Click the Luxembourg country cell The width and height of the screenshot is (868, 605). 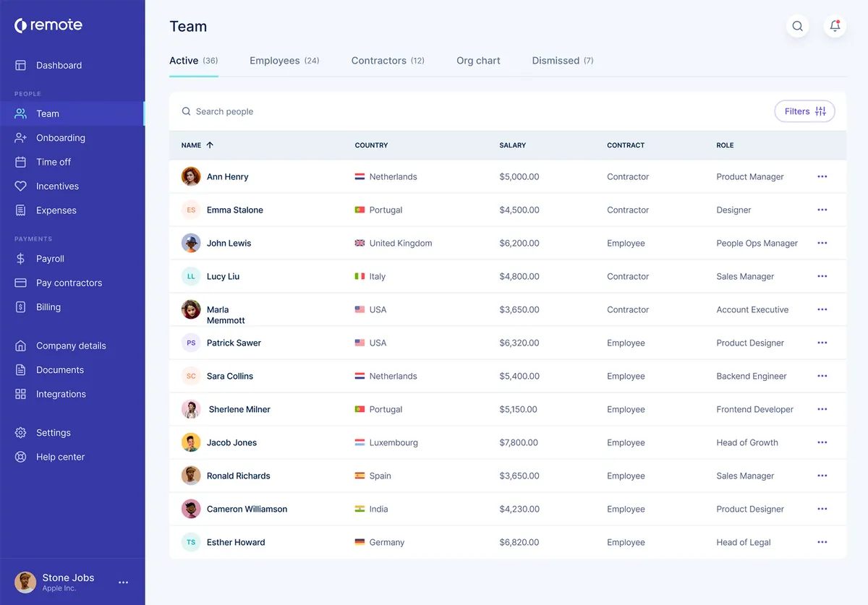[386, 442]
